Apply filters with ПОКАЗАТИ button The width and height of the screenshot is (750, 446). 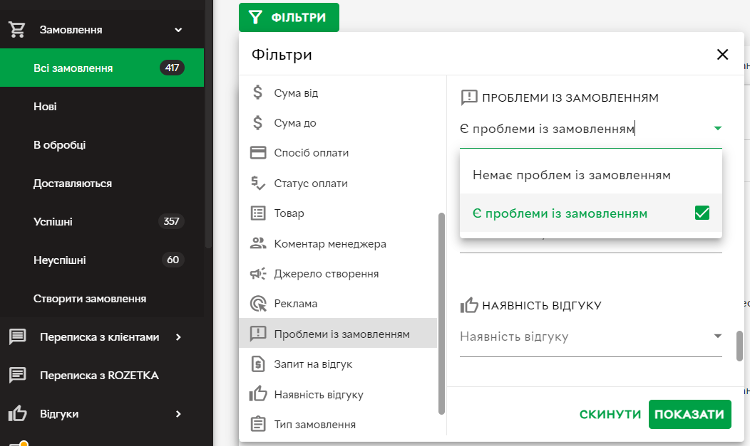coord(690,414)
